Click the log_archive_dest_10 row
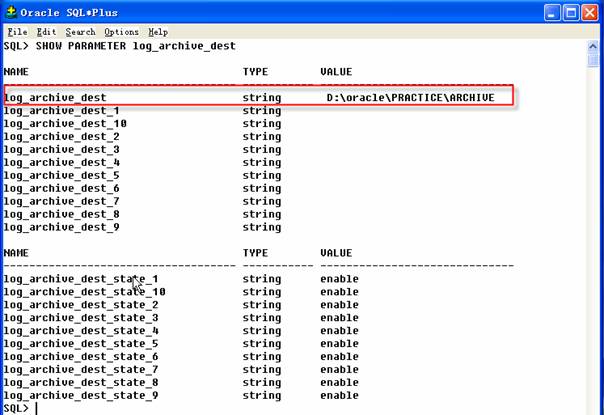Screen dimensions: 604x415 coord(143,124)
